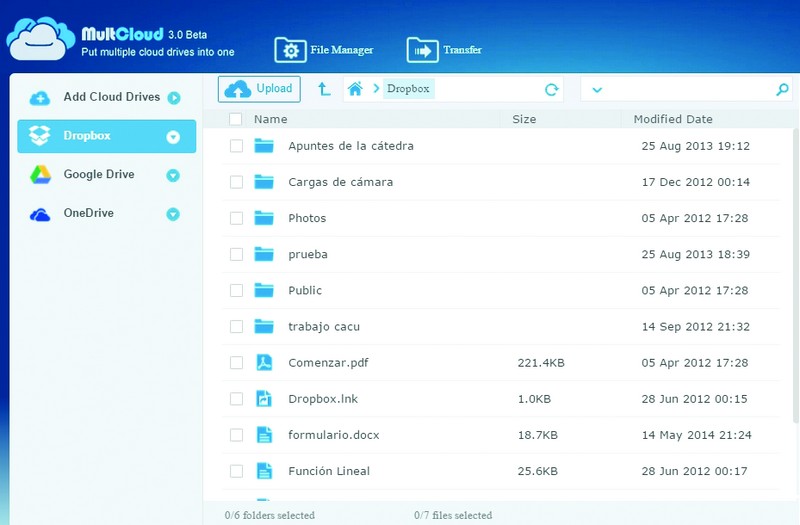Viewport: 800px width, 525px height.
Task: Open Transfer arrow folder icon
Action: tap(422, 50)
